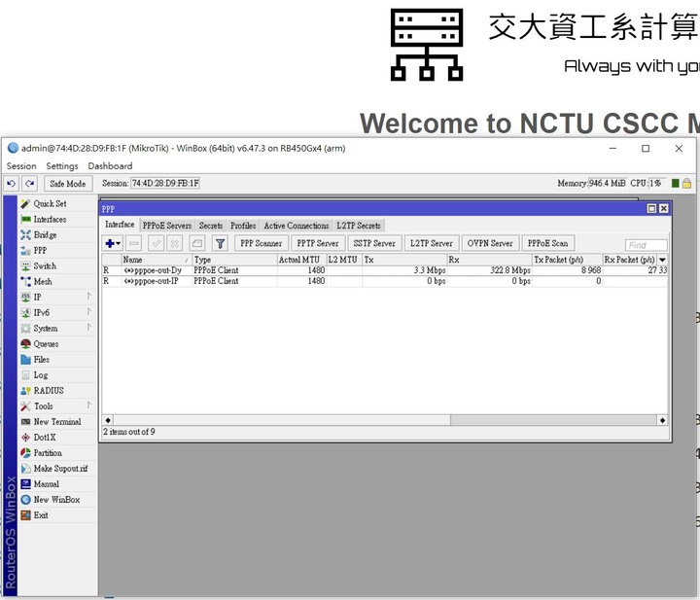Viewport: 700px width, 600px height.
Task: Click the Redo arrow in the toolbar
Action: coord(30,184)
